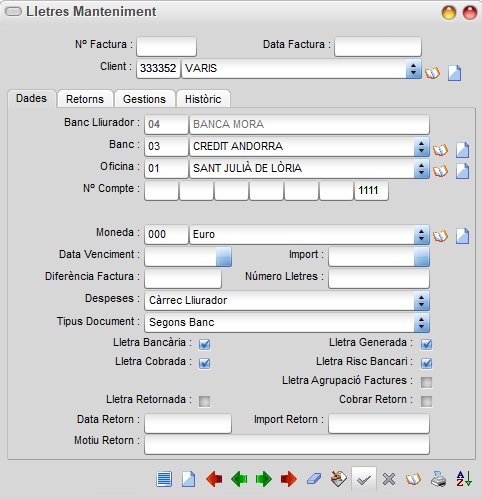Enable the Cobrar Retorn checkbox
This screenshot has height=499, width=482.
426,401
